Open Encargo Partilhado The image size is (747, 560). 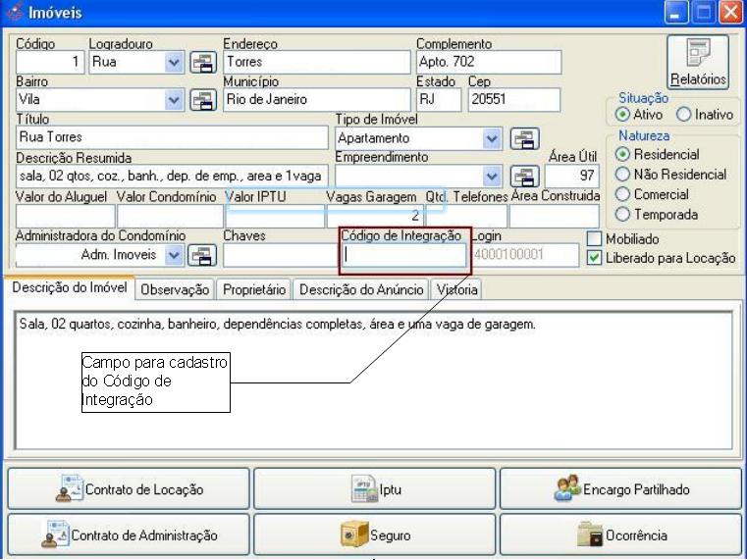[x=621, y=488]
